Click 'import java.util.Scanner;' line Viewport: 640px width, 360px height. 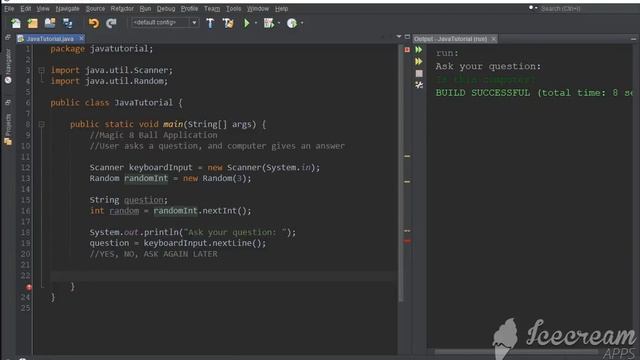(111, 70)
